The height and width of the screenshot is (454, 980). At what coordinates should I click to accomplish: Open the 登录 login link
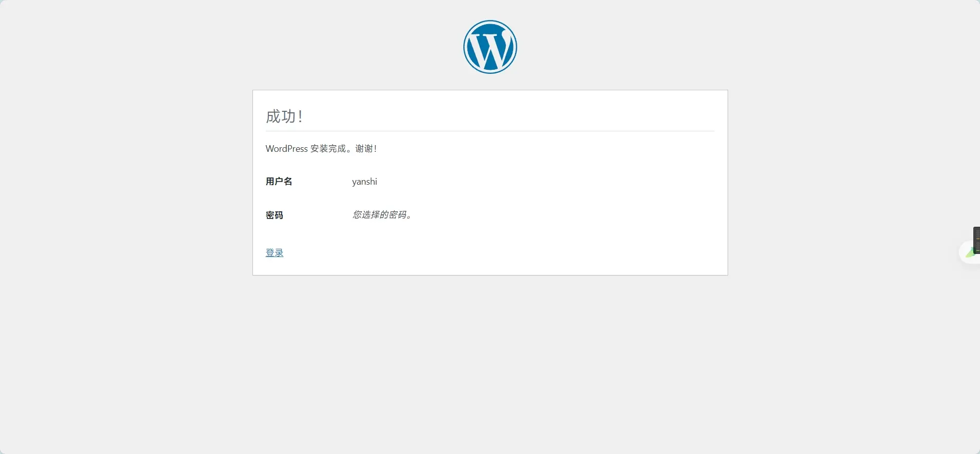(x=275, y=253)
